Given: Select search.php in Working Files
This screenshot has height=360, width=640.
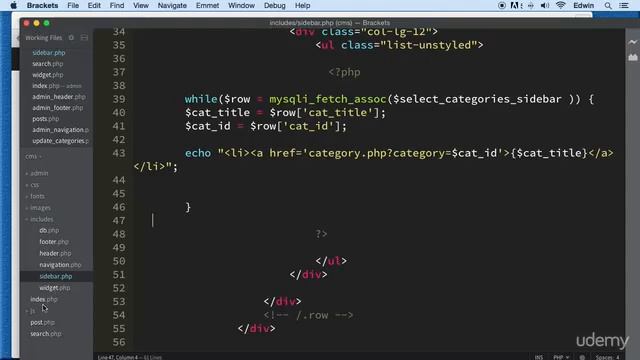Looking at the screenshot, I should pos(48,64).
